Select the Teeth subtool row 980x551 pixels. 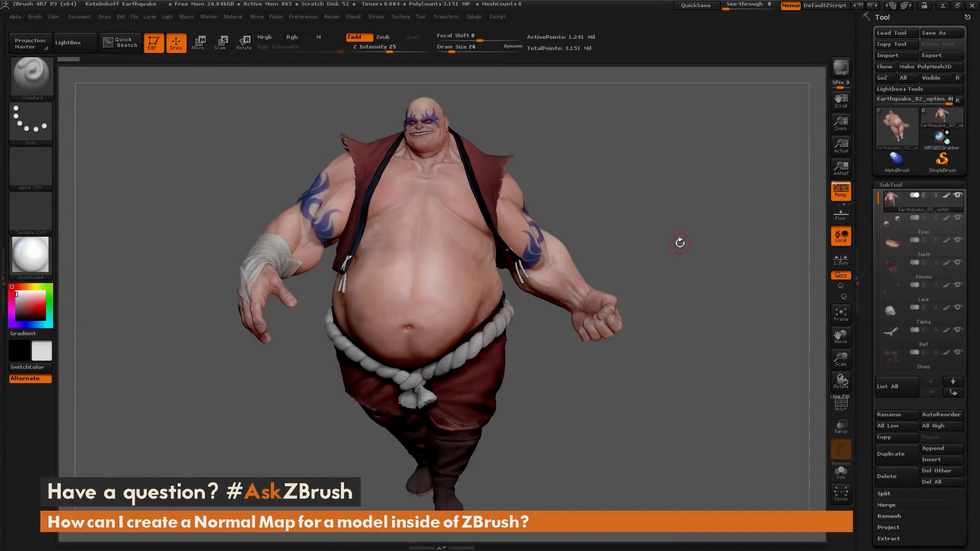(x=923, y=246)
